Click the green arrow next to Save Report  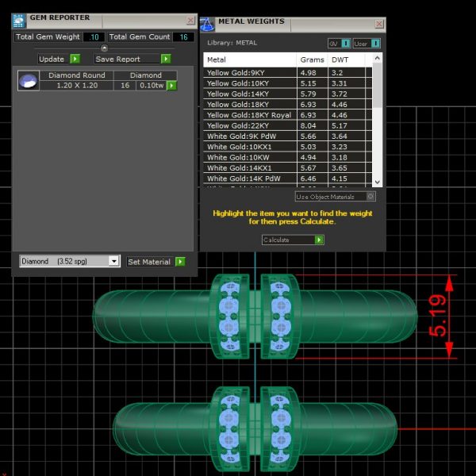(166, 59)
